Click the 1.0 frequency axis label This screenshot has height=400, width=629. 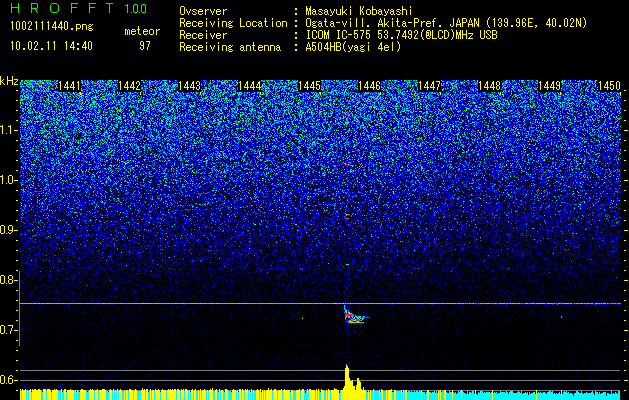[9, 180]
